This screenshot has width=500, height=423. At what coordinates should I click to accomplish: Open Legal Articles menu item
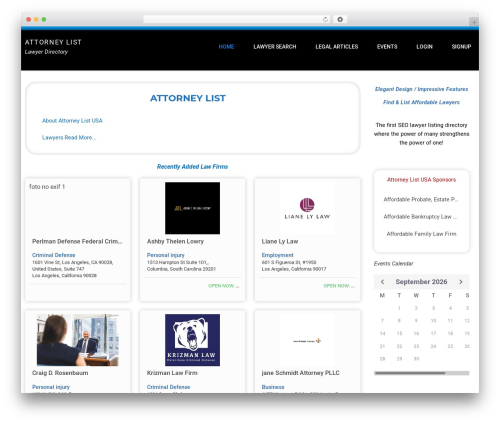click(337, 47)
